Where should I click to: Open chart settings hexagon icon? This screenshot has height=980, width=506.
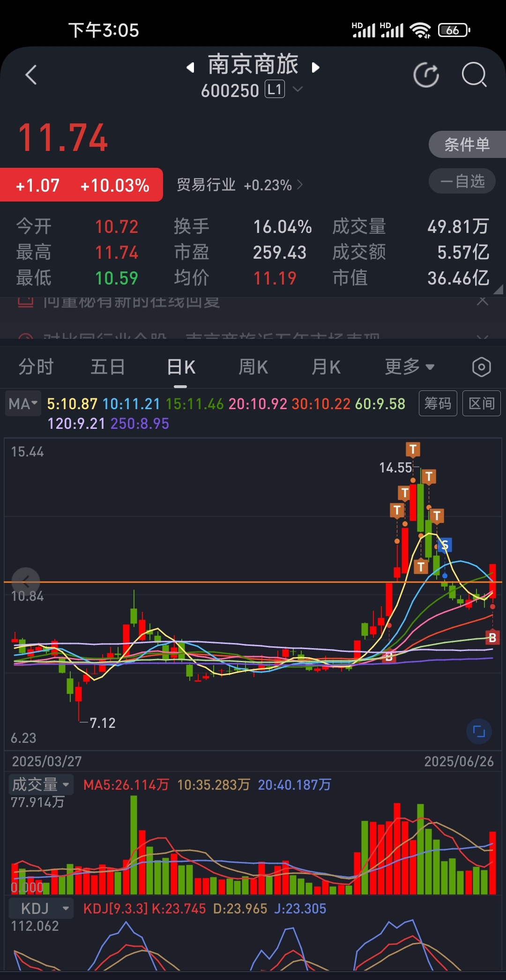pos(482,367)
